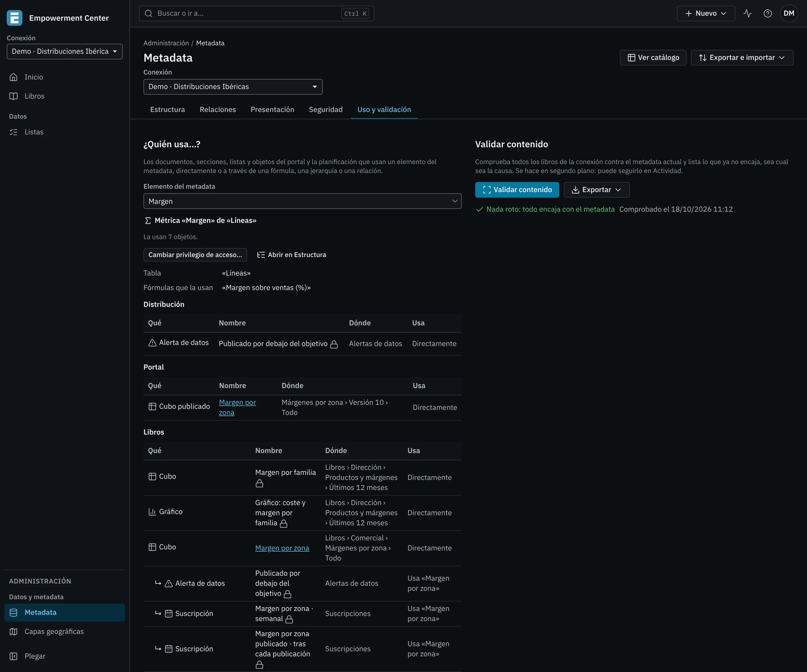Click Ver catálogo button
The image size is (807, 672).
653,58
